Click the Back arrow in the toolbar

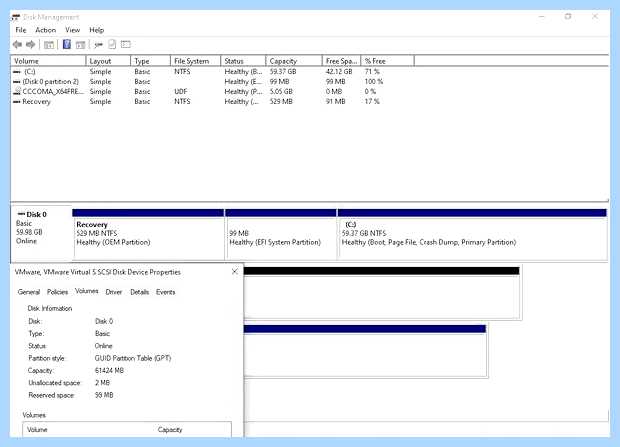[17, 45]
